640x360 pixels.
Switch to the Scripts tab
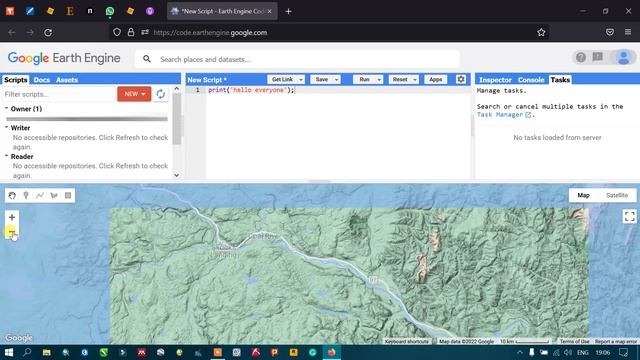(x=16, y=80)
